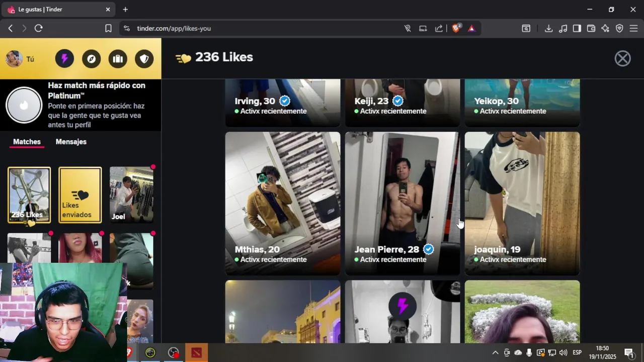
Task: Open the Brave Wallet icon
Action: [x=591, y=29]
